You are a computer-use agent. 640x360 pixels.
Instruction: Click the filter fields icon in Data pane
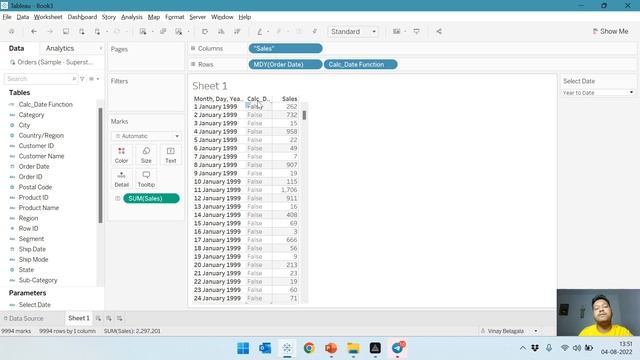[x=82, y=79]
